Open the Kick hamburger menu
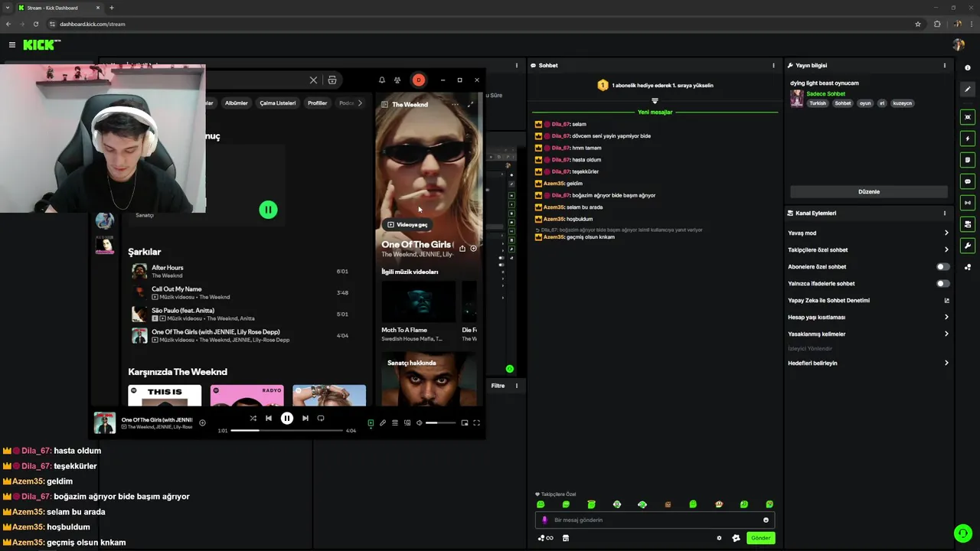 [x=11, y=45]
